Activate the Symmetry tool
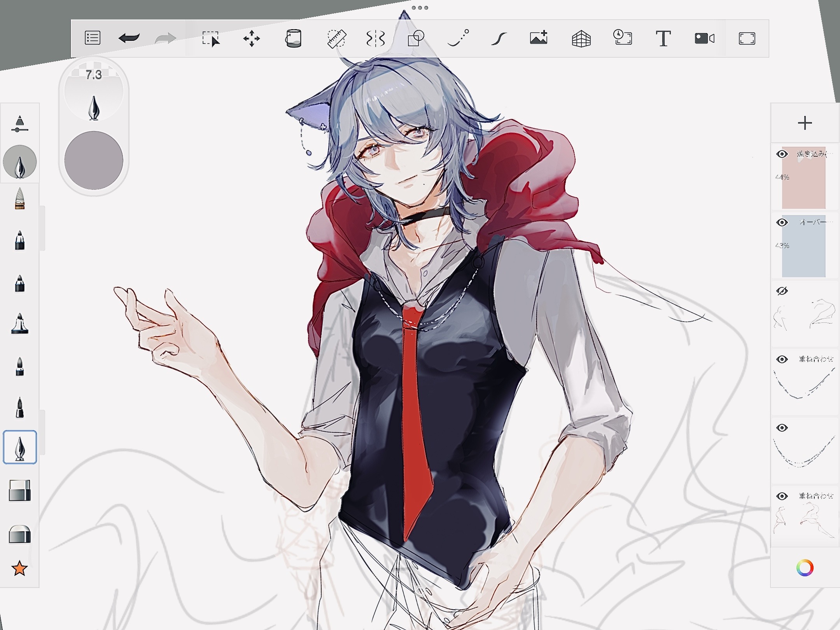This screenshot has height=630, width=840. [x=376, y=38]
